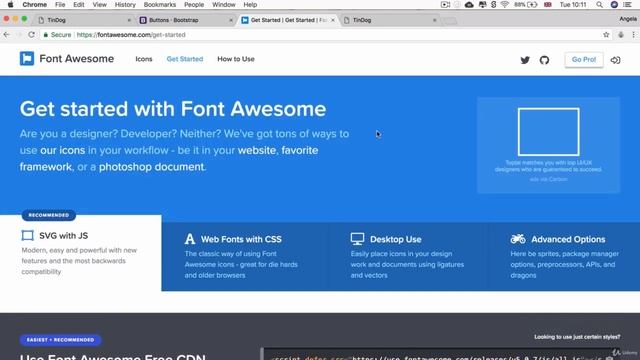This screenshot has width=640, height=360.
Task: Switch to the Buttons · Bootstrap tab
Action: [x=185, y=20]
